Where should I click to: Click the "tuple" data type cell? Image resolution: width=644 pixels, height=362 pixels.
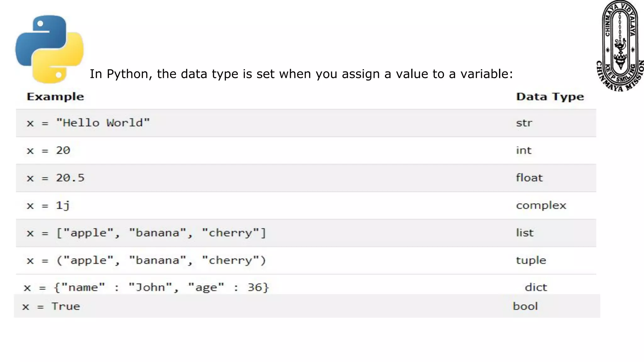531,261
